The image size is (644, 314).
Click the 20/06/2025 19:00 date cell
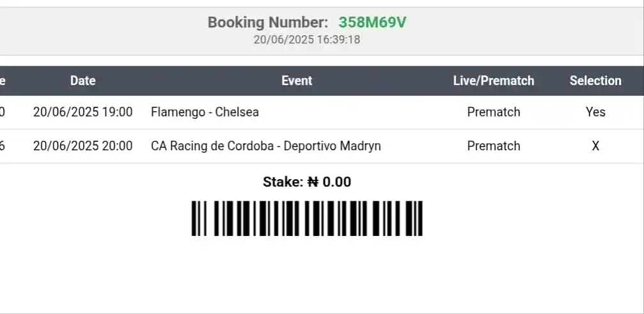(x=82, y=112)
